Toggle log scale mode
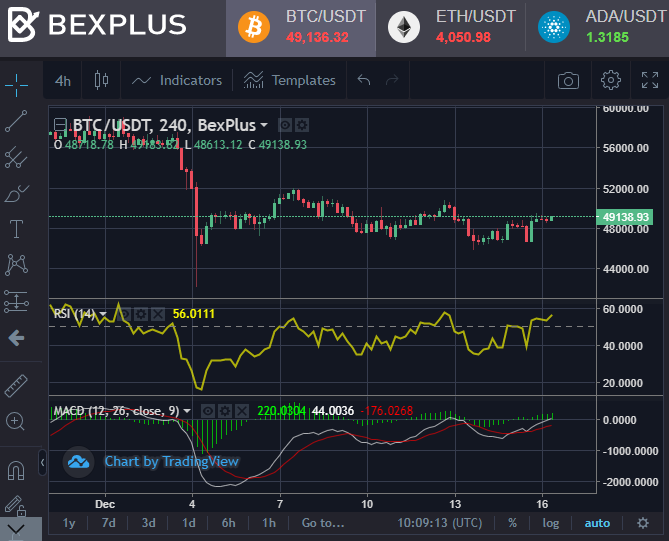Screen dimensions: 669x541 click(x=551, y=523)
